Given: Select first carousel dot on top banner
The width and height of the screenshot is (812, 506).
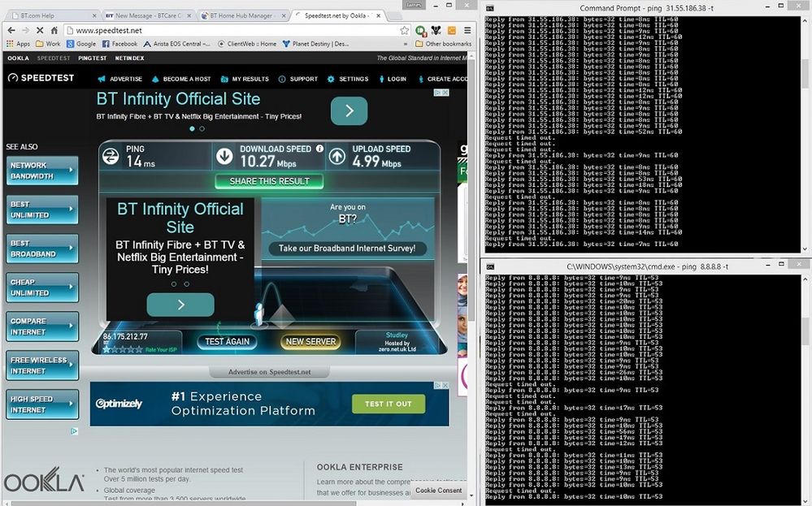Looking at the screenshot, I should click(192, 129).
